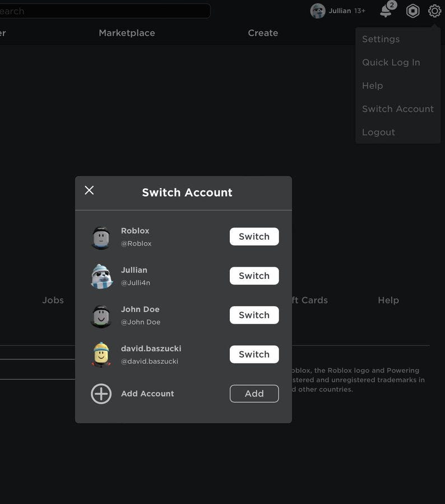Choose Switch Account in the gear menu
Viewport: 445px width, 504px height.
[x=398, y=109]
